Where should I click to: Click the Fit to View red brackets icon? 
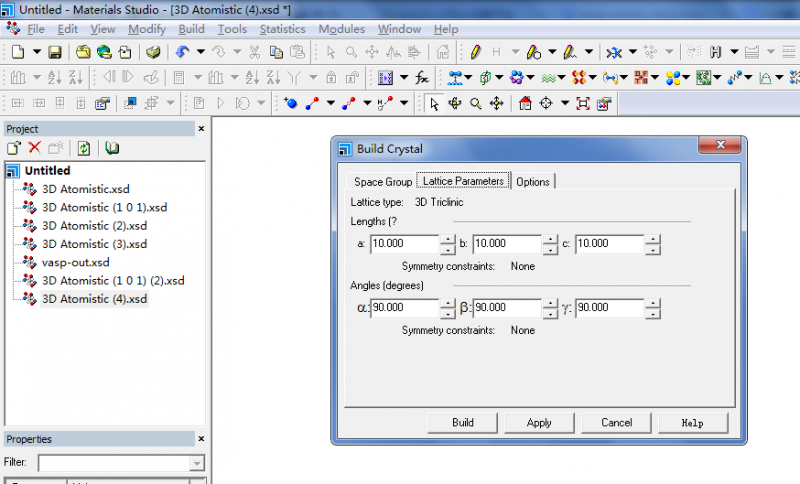583,104
